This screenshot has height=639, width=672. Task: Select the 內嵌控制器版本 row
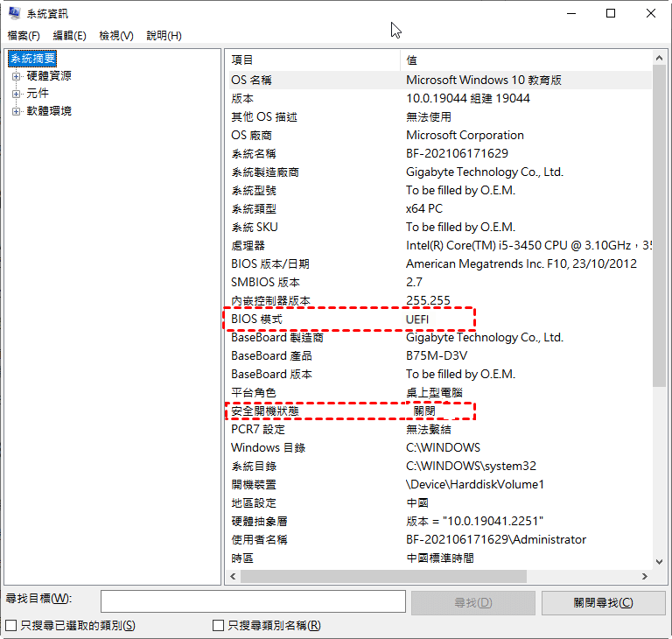coord(440,300)
